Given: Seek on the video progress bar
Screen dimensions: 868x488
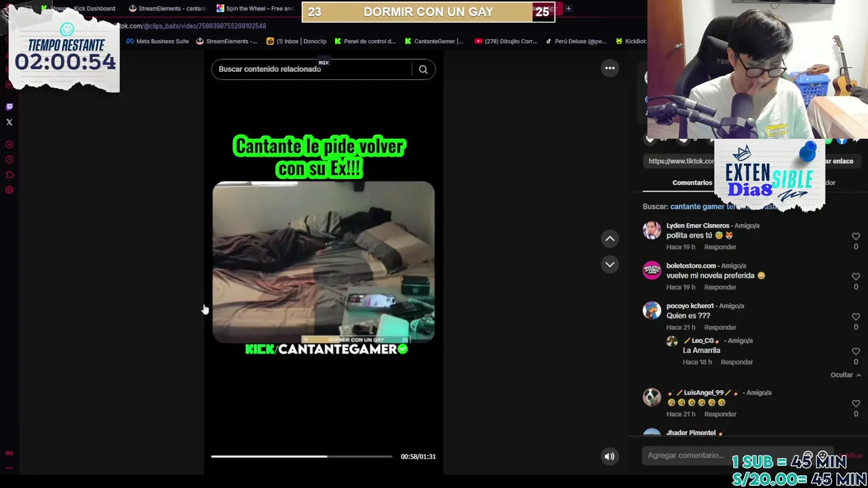Looking at the screenshot, I should tap(302, 456).
